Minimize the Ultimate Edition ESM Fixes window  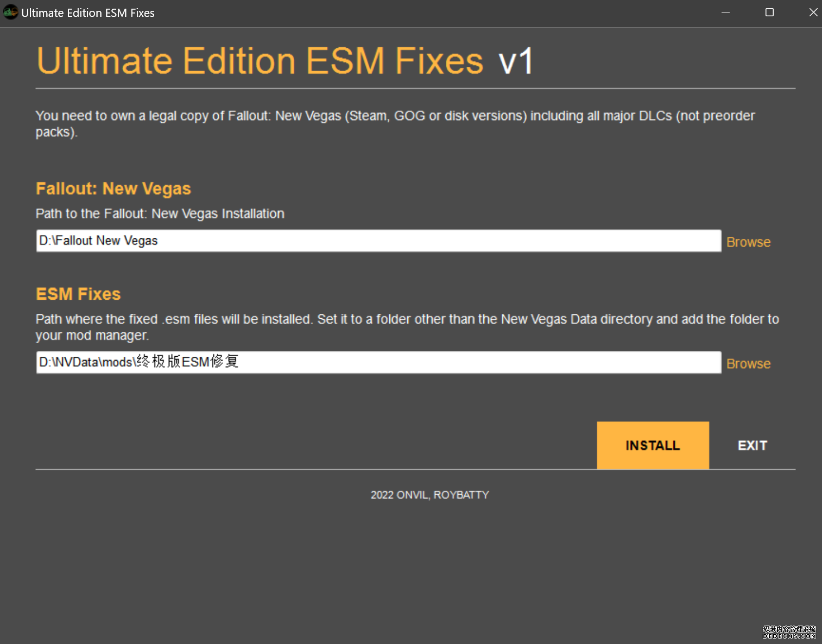pos(725,12)
